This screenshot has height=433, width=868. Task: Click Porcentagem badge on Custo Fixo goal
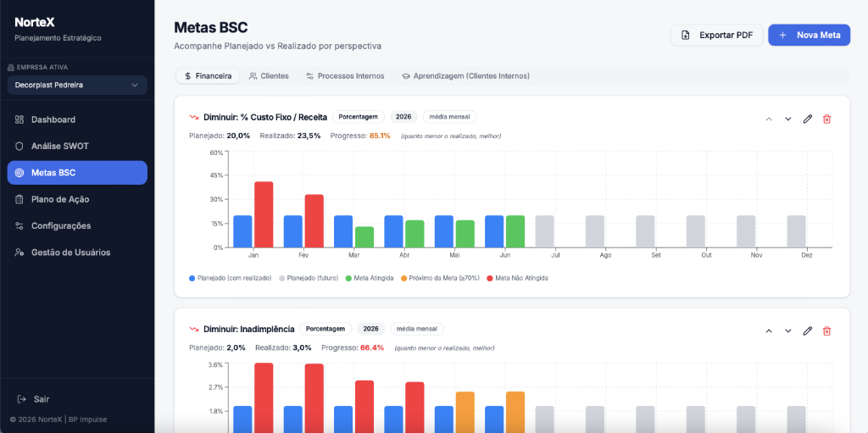click(359, 117)
